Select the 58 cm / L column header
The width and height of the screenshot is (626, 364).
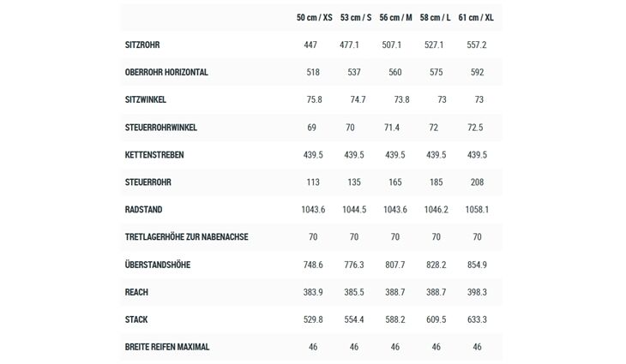click(x=435, y=17)
